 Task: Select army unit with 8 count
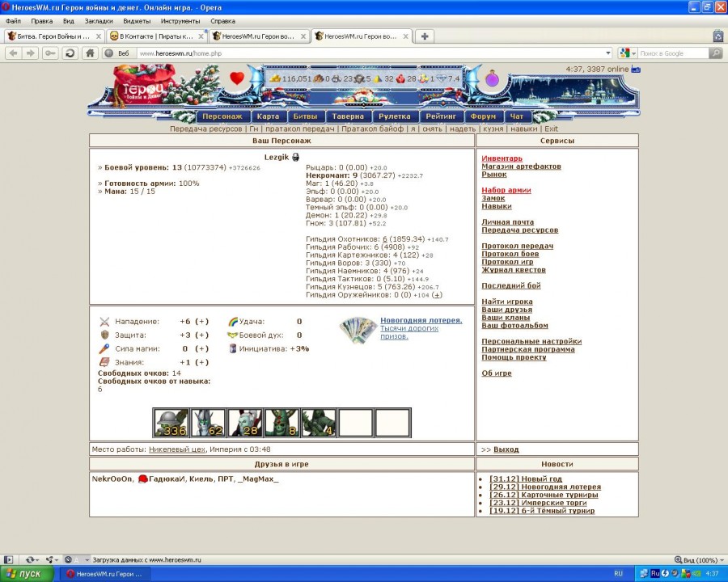point(281,422)
